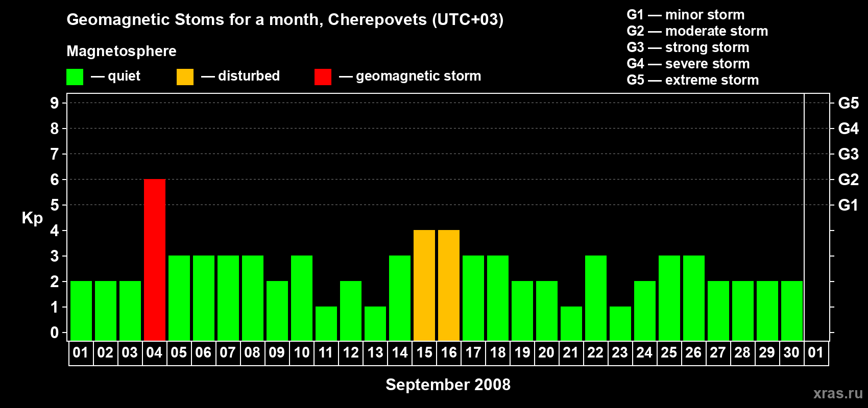The image size is (868, 408).
Task: Click the red geomagnetic storm legend swatch
Action: pos(323,77)
